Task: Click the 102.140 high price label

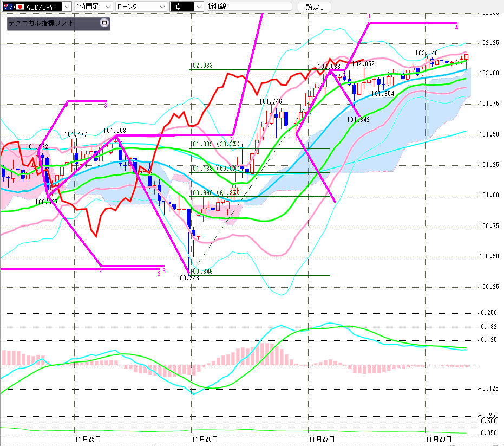Action: tap(427, 53)
